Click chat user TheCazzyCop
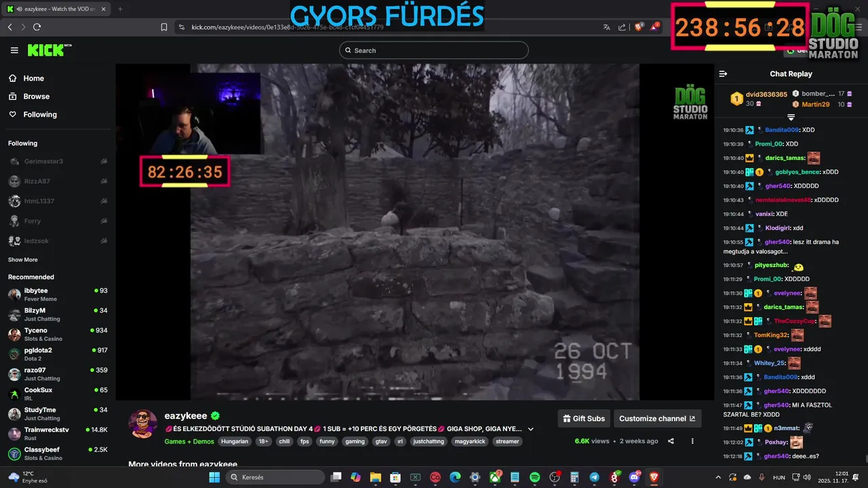Viewport: 868px width, 488px height. [795, 321]
